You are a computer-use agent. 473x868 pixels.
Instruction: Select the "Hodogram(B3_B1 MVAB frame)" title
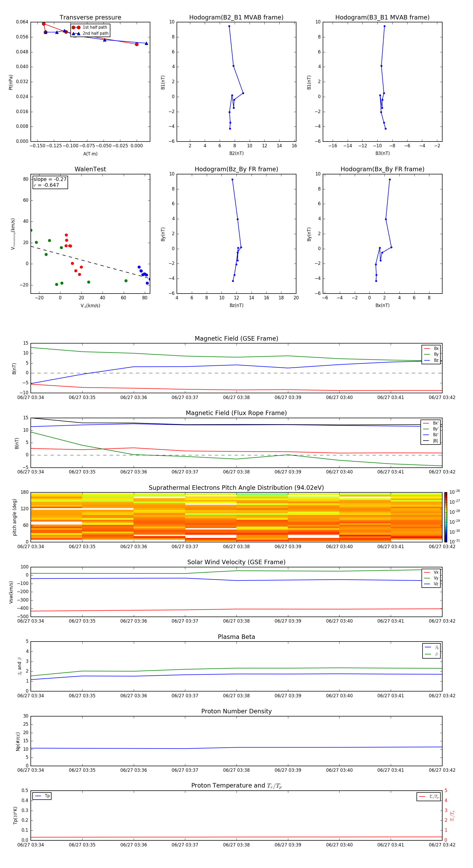(x=382, y=18)
